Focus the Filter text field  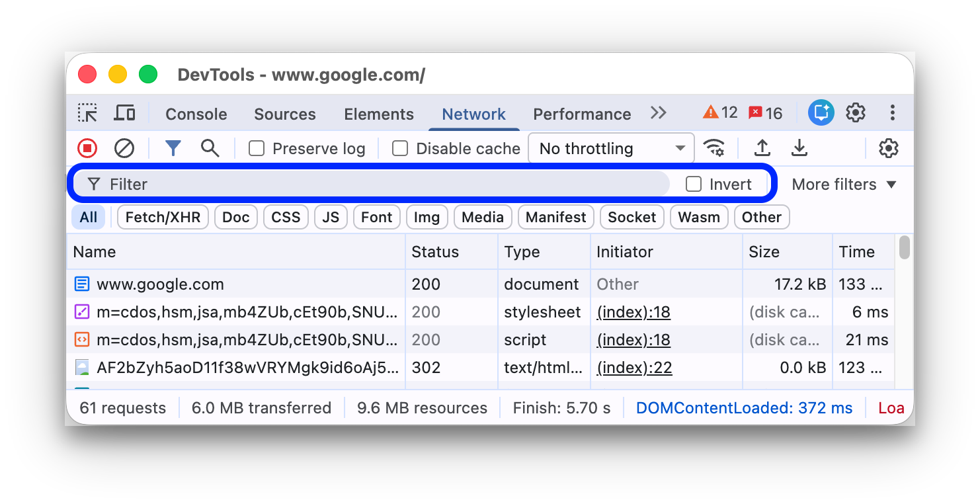tap(372, 185)
